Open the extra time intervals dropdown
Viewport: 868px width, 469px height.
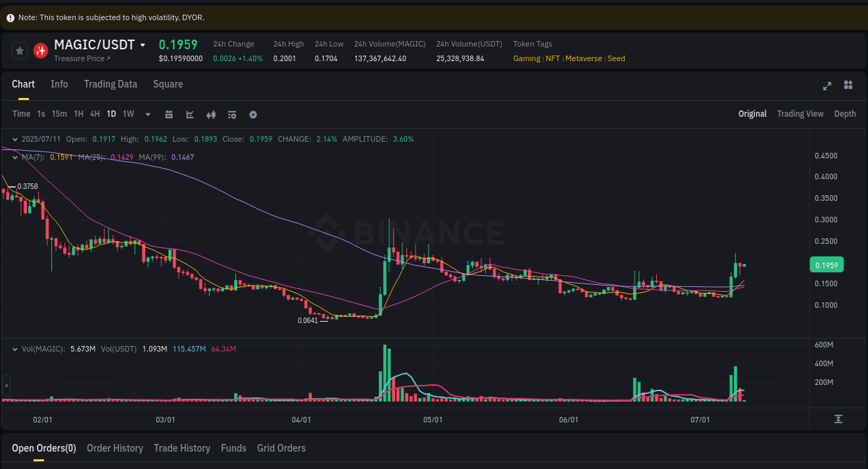[x=147, y=114]
